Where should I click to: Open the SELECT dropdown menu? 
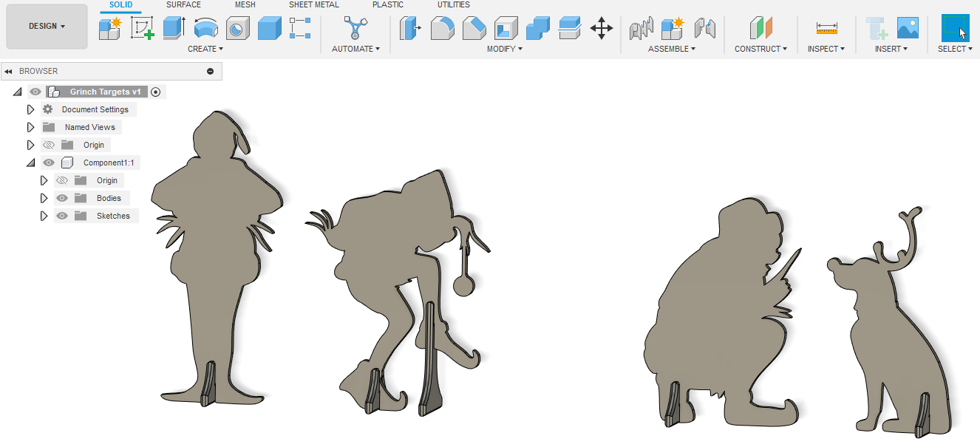[956, 49]
